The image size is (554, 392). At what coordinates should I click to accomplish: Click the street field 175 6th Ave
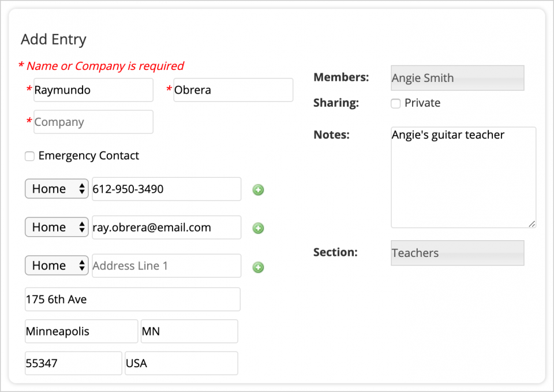coord(133,300)
